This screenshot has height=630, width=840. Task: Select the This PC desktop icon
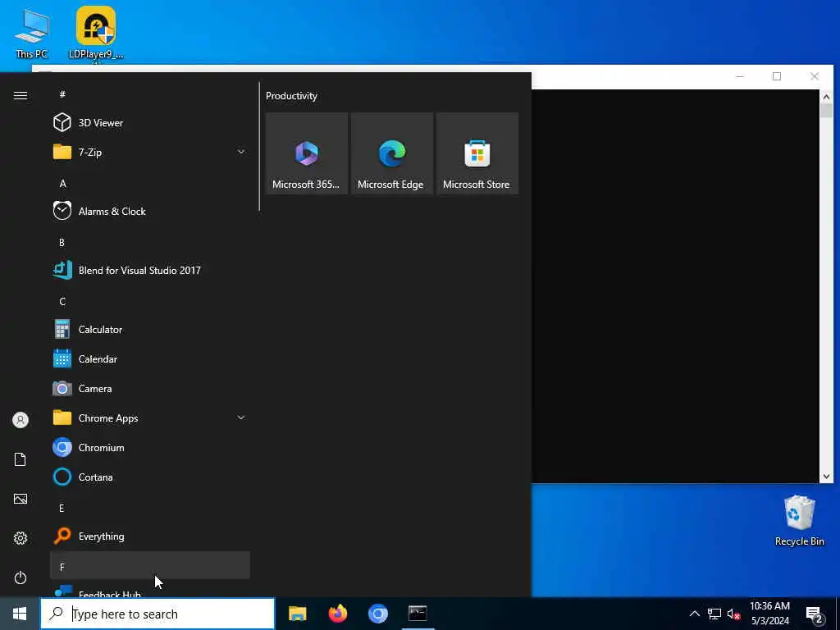point(32,33)
